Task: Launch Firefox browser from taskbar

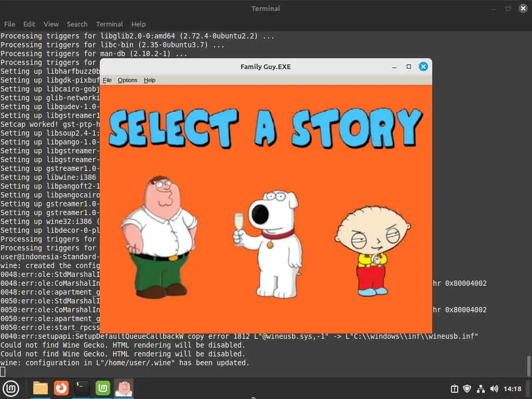Action: click(61, 388)
